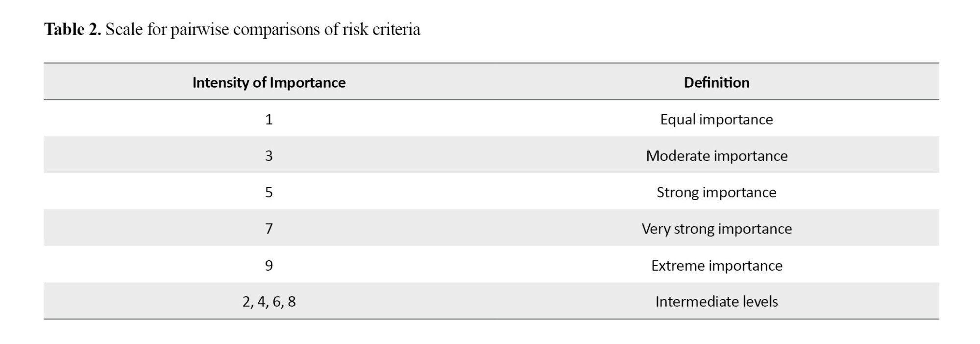Click the 'Extreme importance' definition cell
The height and width of the screenshot is (344, 980).
(716, 265)
